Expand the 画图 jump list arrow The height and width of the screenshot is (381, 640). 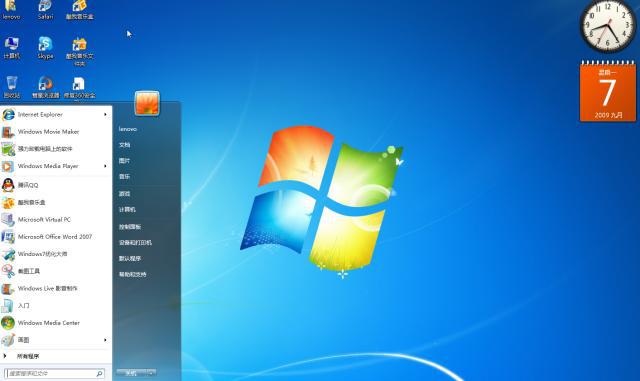(105, 340)
